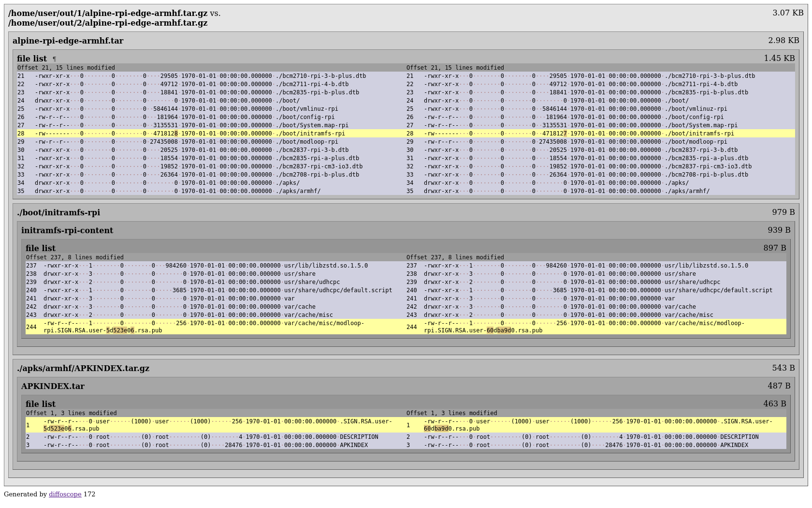
Task: Select highlighted line 28 in the right column
Action: tap(579, 134)
